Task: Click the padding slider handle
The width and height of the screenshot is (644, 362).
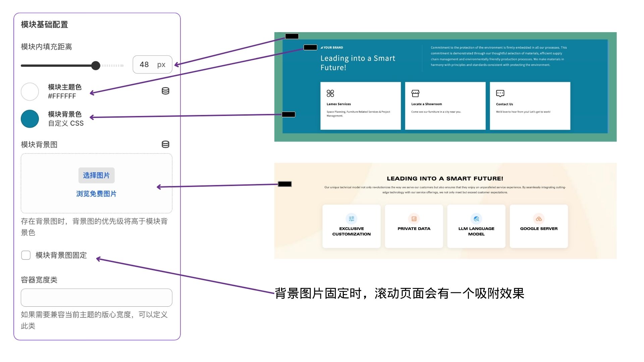Action: (96, 65)
